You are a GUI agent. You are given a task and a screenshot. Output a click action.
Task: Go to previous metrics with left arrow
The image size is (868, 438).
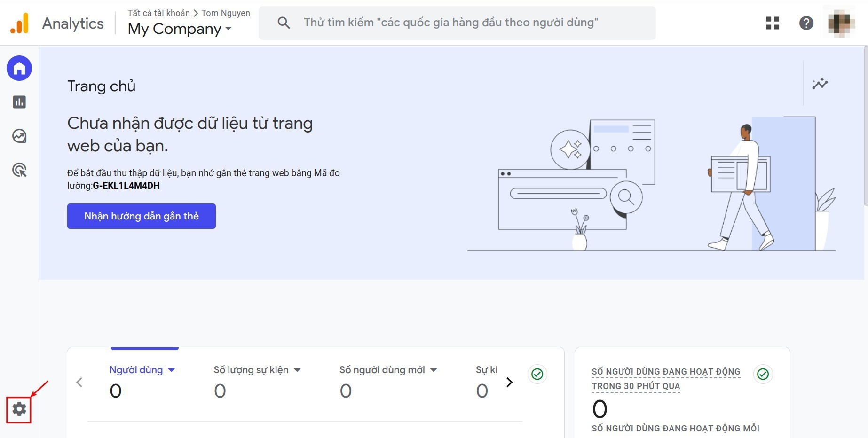point(79,383)
